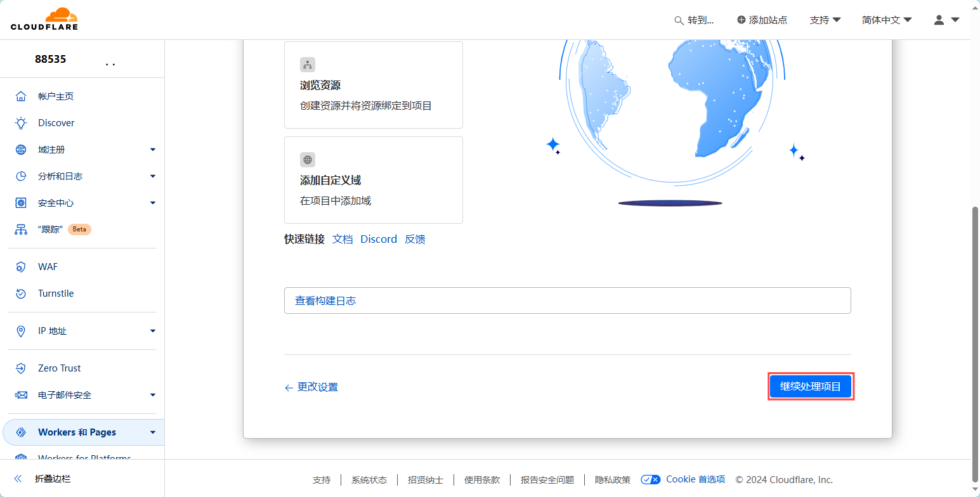Click the double-chevron collapse sidebar icon

18,479
